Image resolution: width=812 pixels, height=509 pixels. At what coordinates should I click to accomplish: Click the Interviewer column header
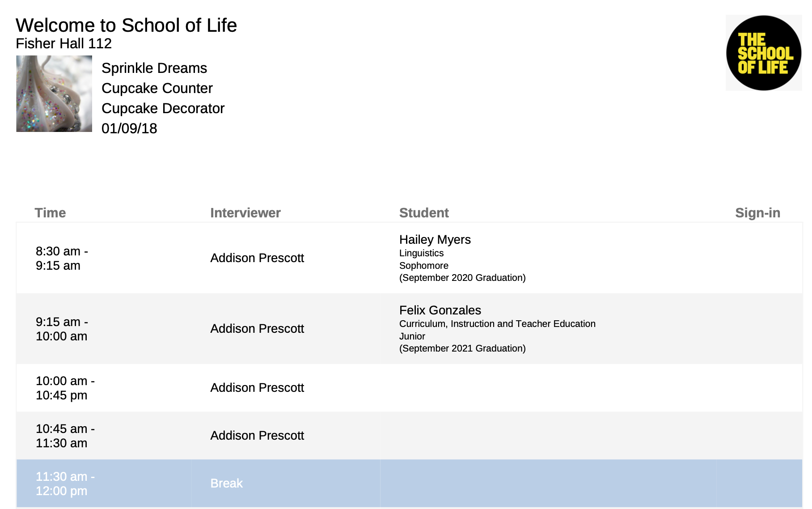coord(245,213)
